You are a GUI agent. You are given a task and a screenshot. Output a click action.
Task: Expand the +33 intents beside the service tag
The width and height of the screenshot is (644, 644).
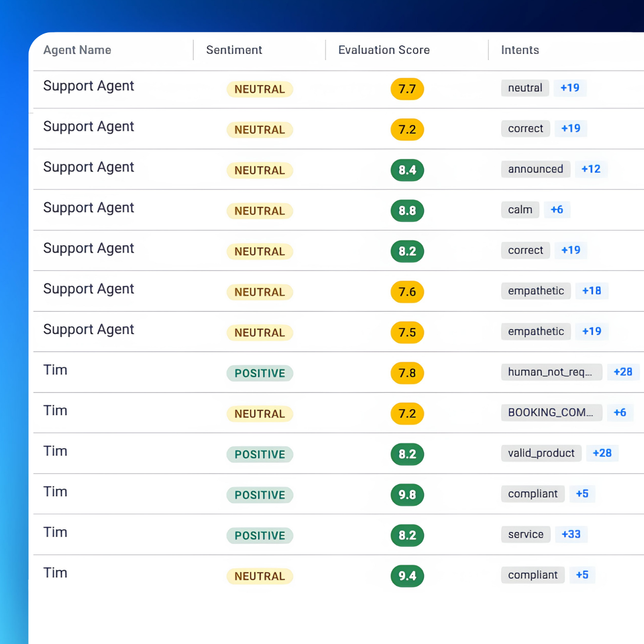[571, 534]
